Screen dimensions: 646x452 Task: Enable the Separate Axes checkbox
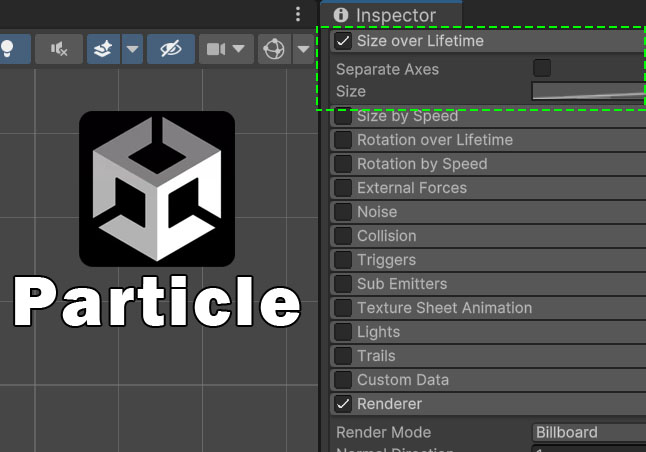pos(542,69)
